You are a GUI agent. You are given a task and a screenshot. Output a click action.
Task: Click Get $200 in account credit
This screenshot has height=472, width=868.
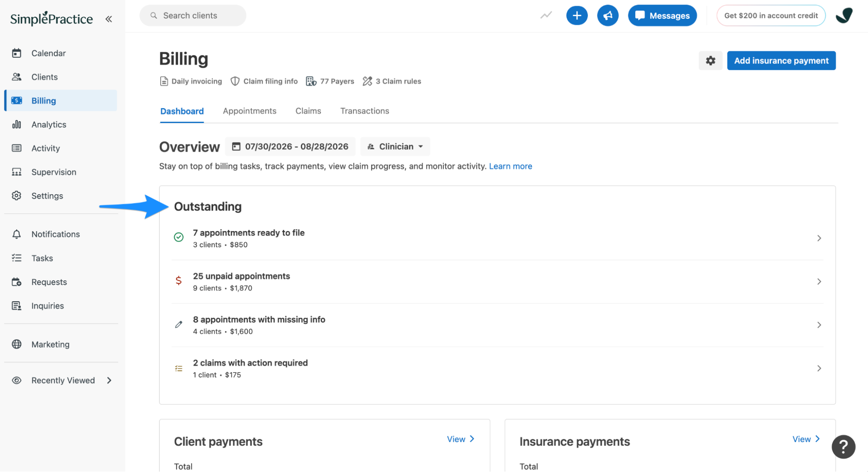pyautogui.click(x=771, y=16)
